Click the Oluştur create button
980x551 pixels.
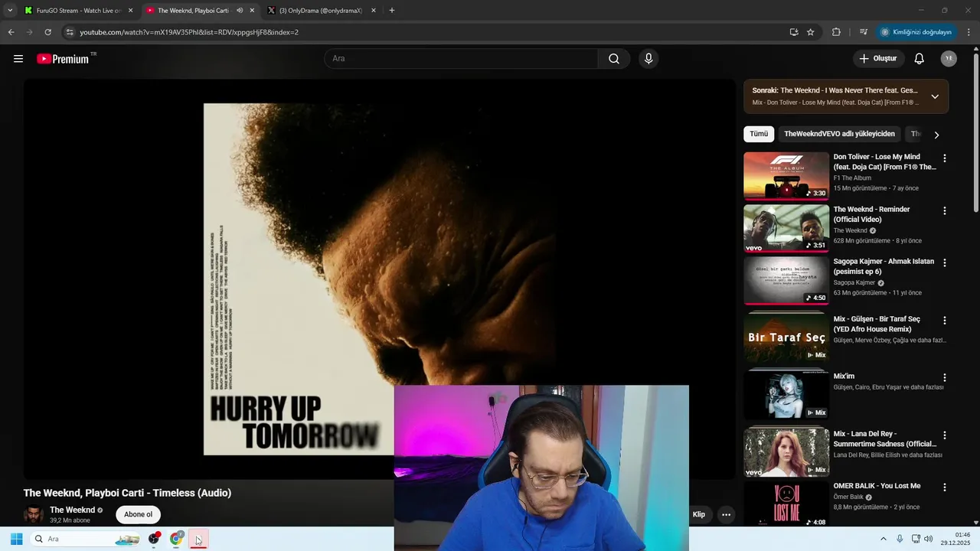click(x=877, y=59)
